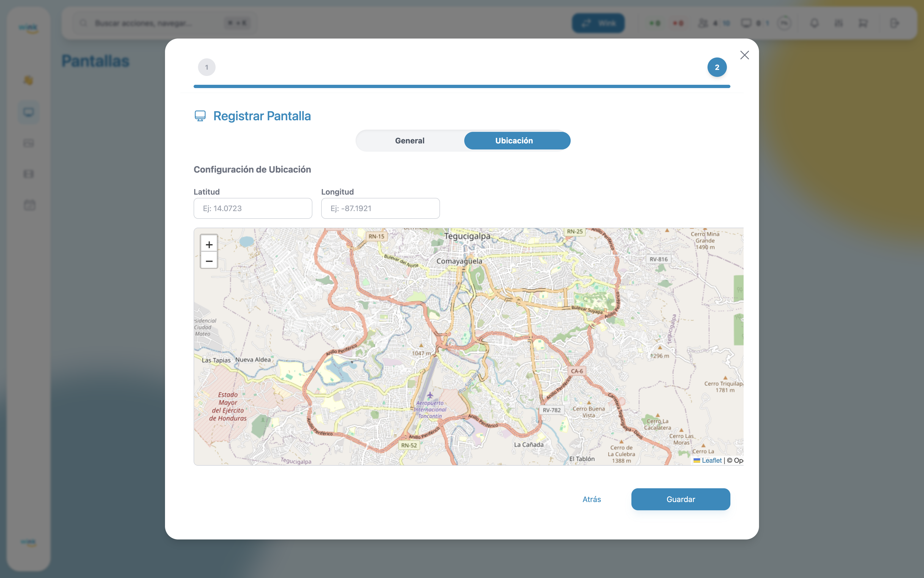Zoom in on the map
This screenshot has height=578, width=924.
click(x=209, y=244)
